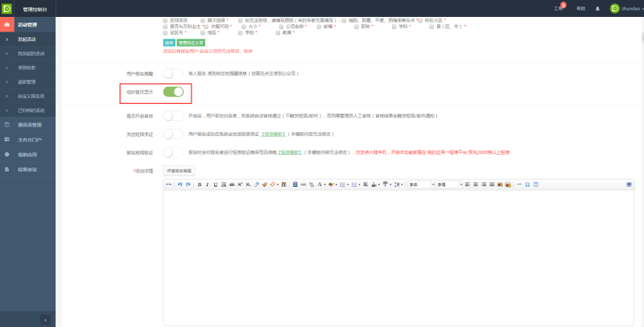Click the Italic icon in the editor toolbar
This screenshot has width=644, height=327.
tap(206, 184)
